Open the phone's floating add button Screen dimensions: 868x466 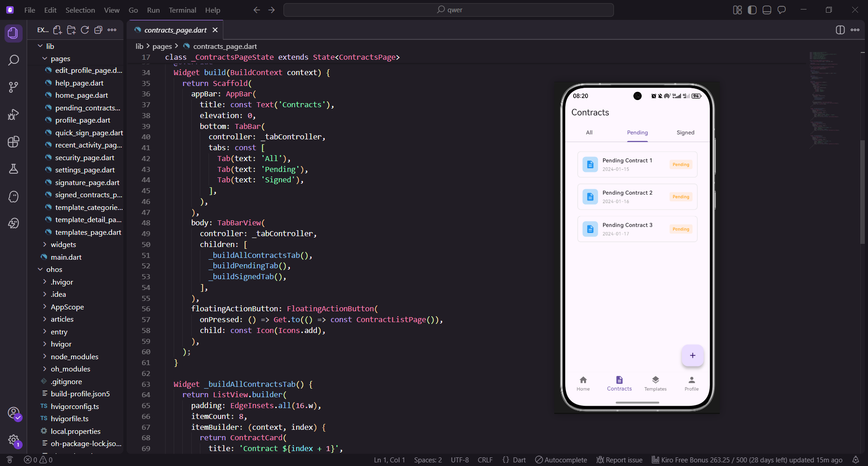point(693,356)
